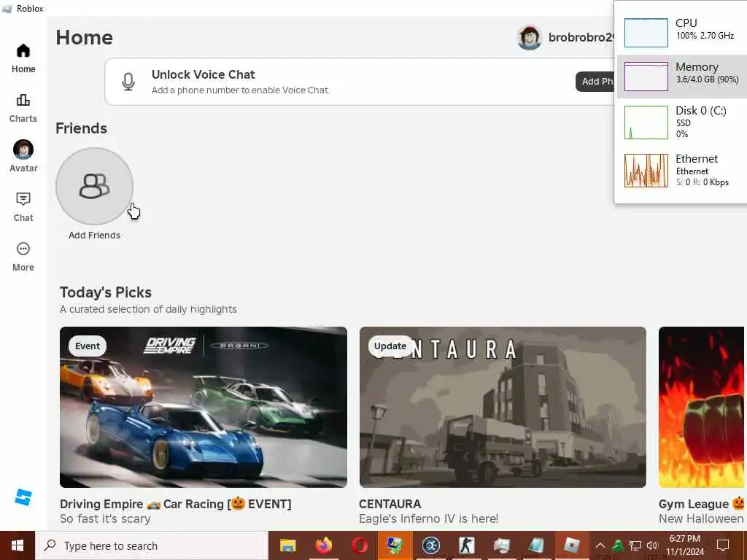This screenshot has height=560, width=747.
Task: Click the blue Roblox Studio icon in sidebar
Action: (23, 497)
